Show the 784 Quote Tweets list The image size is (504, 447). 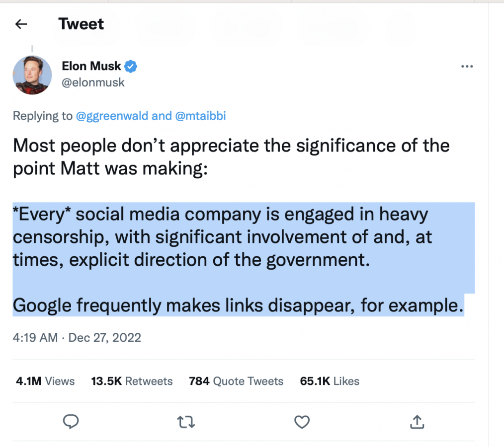point(236,381)
